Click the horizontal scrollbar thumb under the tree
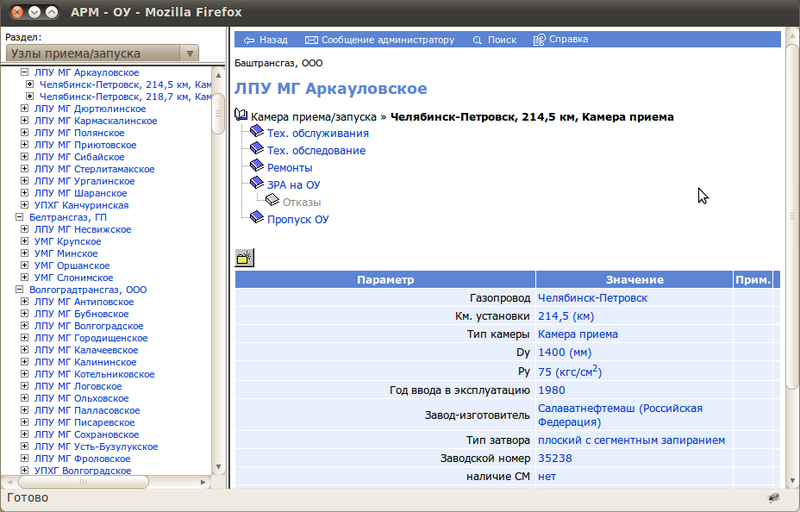The image size is (800, 512). (x=84, y=481)
